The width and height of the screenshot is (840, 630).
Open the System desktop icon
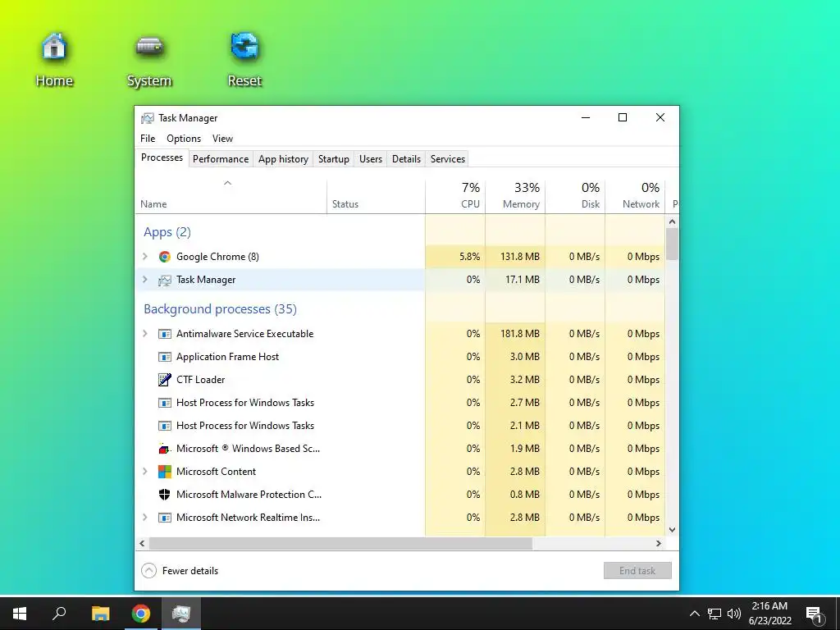pos(149,59)
